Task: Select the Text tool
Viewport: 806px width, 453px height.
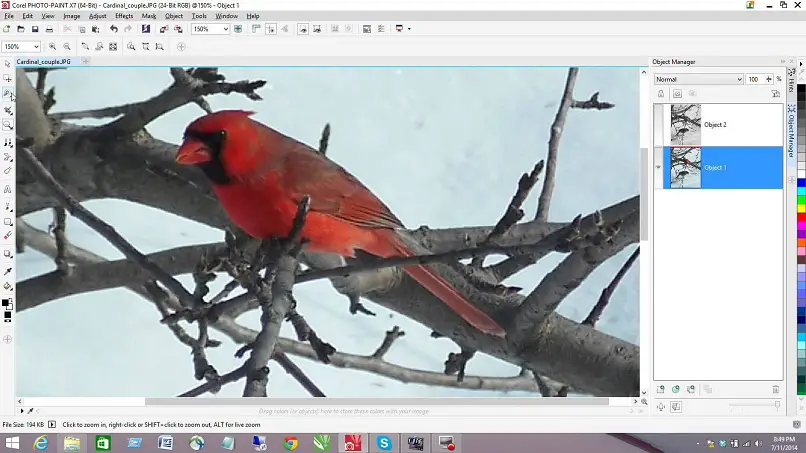Action: click(x=8, y=189)
